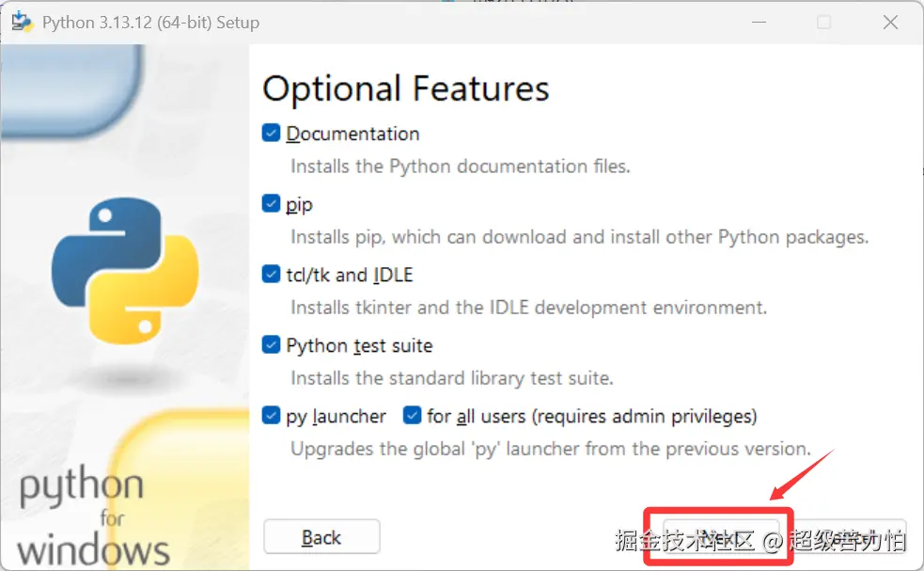Click the Python logo in the side panel
Image resolution: width=924 pixels, height=571 pixels.
tap(125, 271)
